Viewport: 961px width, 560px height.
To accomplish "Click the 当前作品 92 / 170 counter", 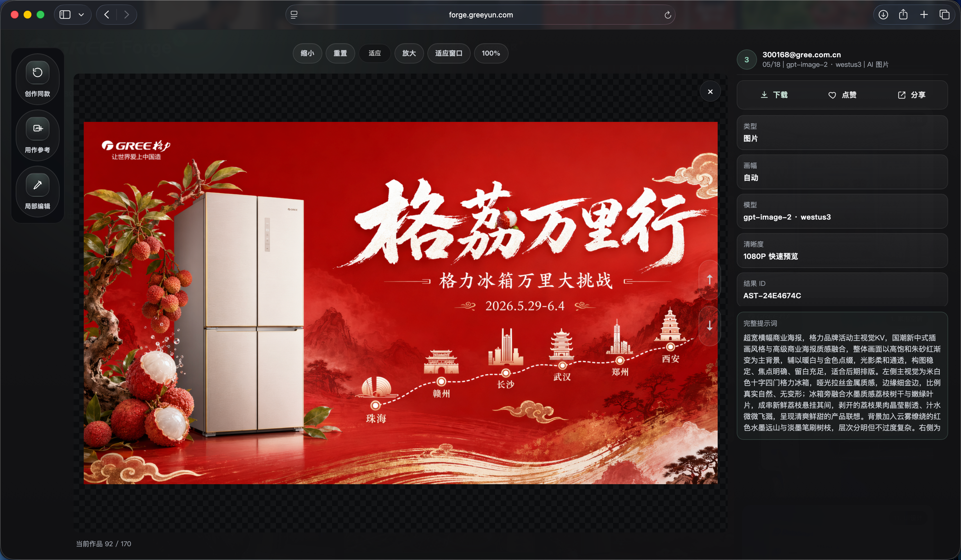I will tap(103, 544).
